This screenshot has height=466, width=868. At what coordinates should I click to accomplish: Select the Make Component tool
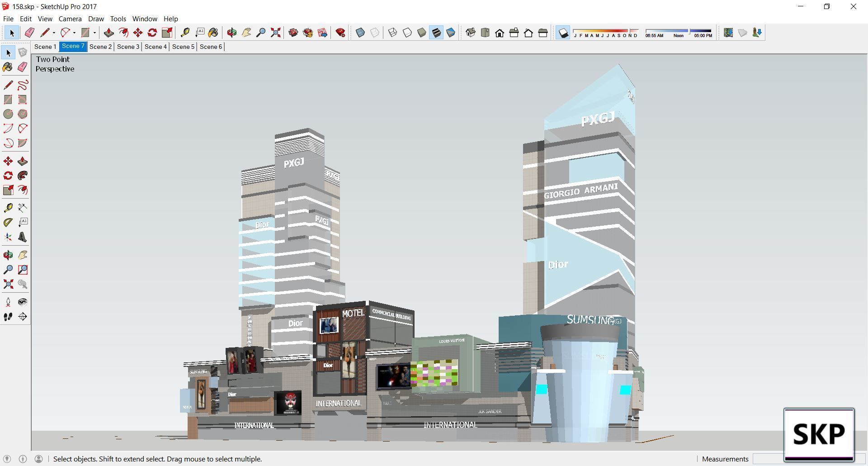23,52
